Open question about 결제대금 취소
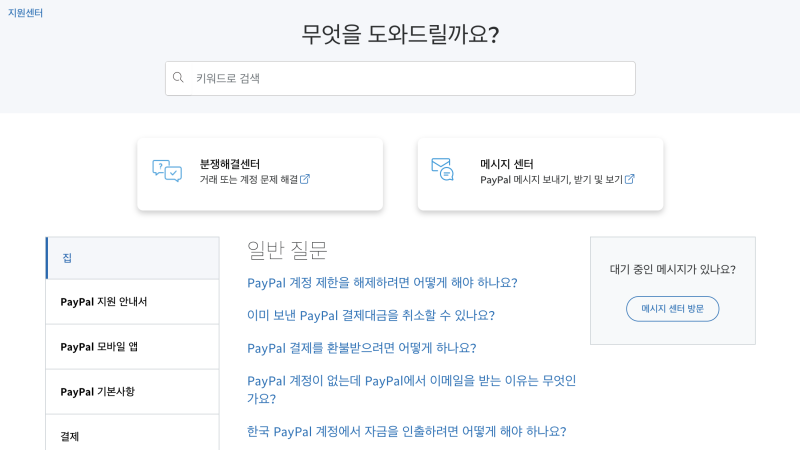Viewport: 800px width, 450px height. click(x=371, y=315)
